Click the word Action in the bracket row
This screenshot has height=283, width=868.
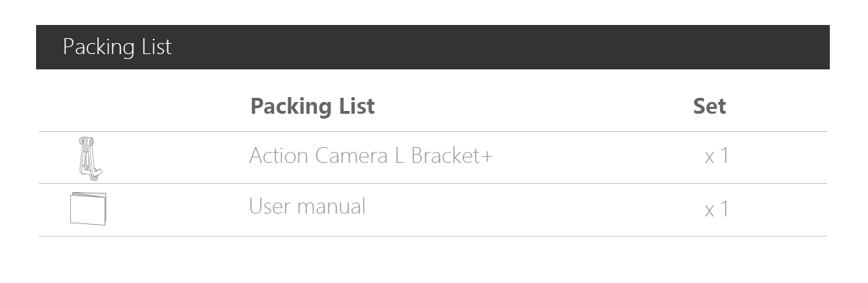point(278,155)
